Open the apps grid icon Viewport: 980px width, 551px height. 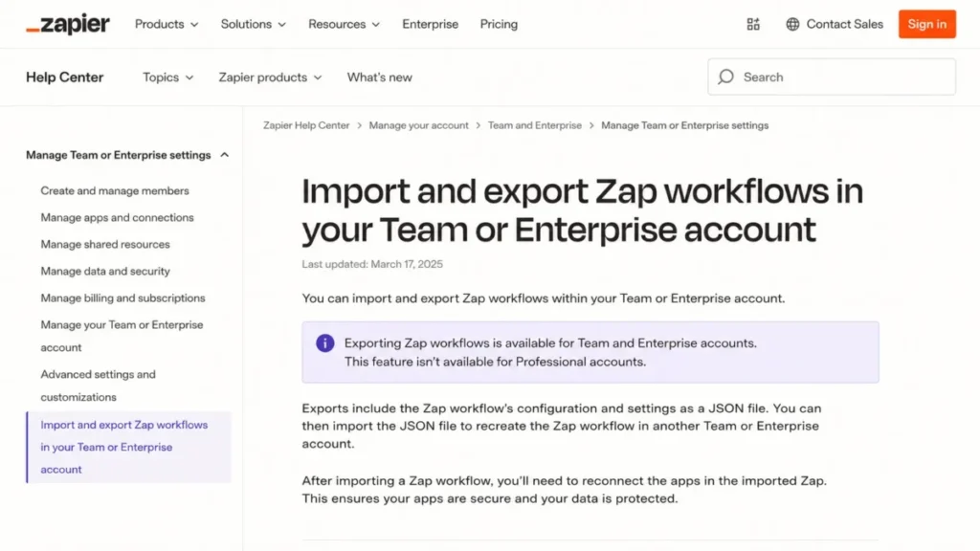pyautogui.click(x=753, y=24)
